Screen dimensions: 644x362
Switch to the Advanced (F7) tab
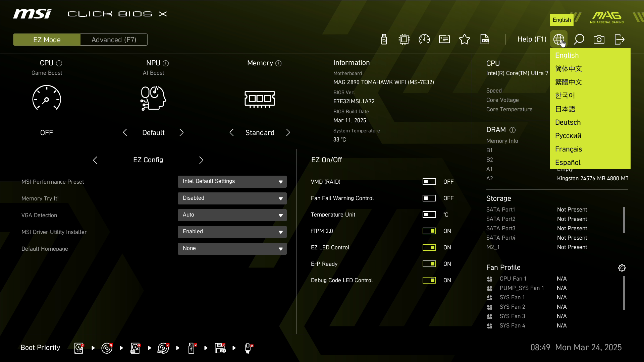click(x=114, y=40)
